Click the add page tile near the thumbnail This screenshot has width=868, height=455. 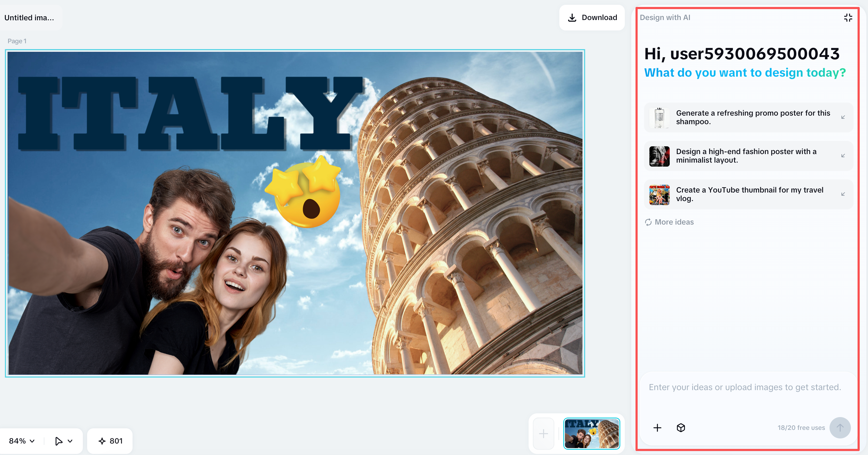(x=543, y=434)
